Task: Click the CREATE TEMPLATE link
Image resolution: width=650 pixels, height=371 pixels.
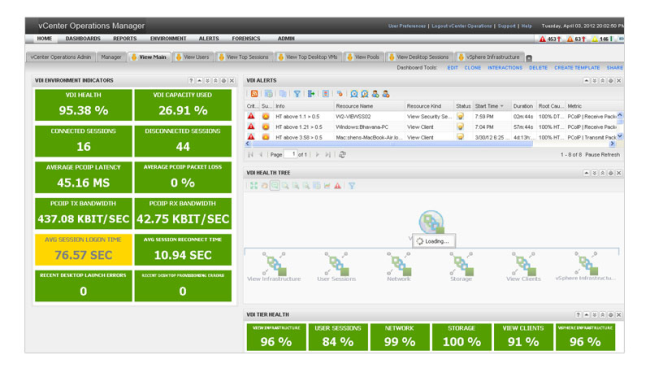Action: pos(577,68)
